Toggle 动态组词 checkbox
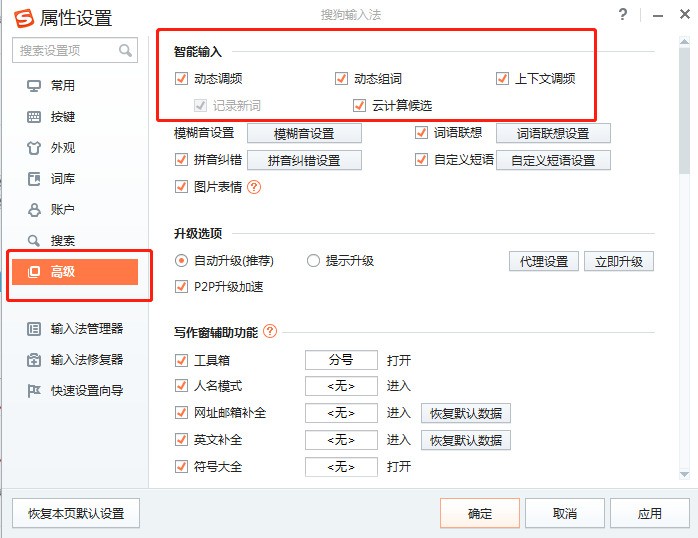The image size is (698, 538). point(341,79)
